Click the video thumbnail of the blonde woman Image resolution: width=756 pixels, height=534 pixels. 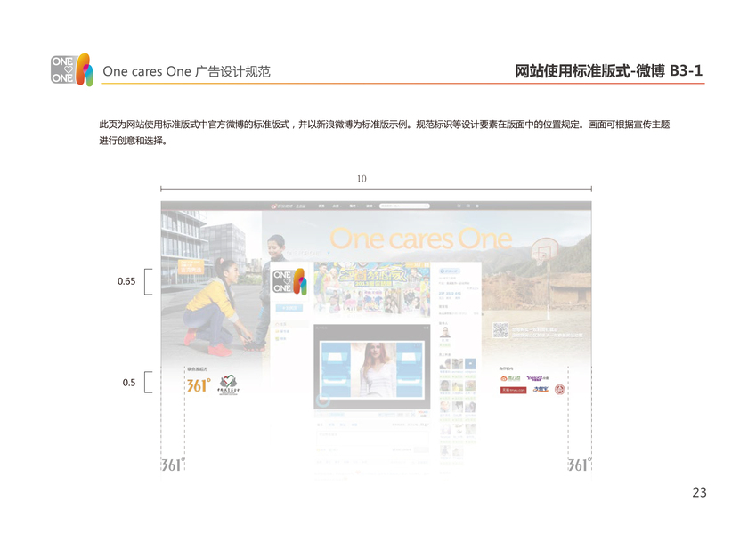[371, 368]
